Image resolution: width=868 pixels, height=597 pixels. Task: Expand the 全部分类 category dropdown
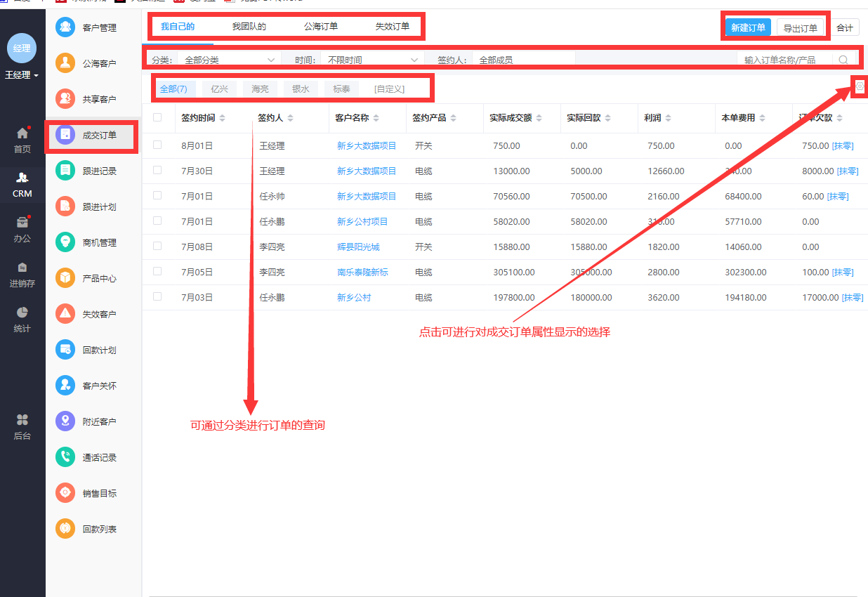point(229,60)
